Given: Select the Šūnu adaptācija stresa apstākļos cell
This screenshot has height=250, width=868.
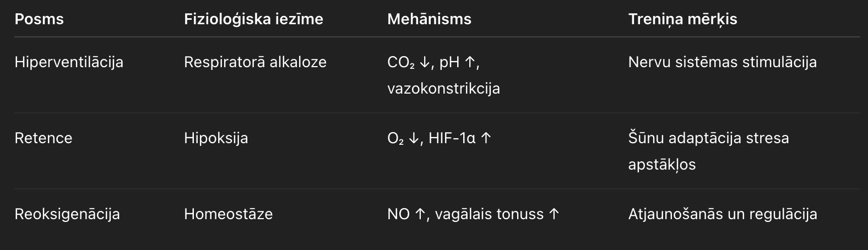Looking at the screenshot, I should click(708, 151).
